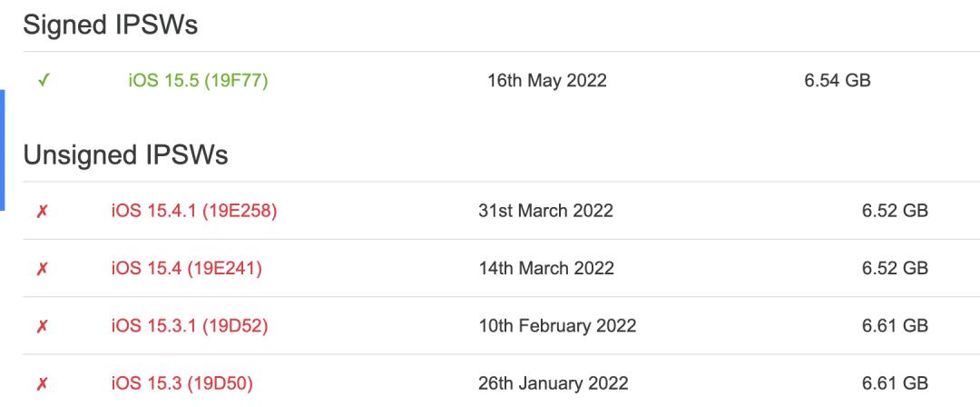Click the Unsigned IPSWs heading
The height and width of the screenshot is (407, 980).
pyautogui.click(x=125, y=155)
